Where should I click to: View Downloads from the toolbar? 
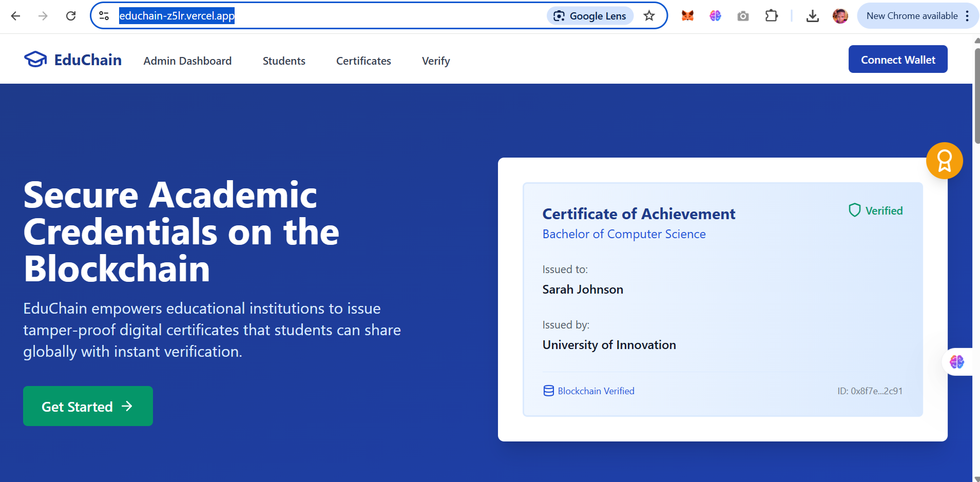click(813, 16)
